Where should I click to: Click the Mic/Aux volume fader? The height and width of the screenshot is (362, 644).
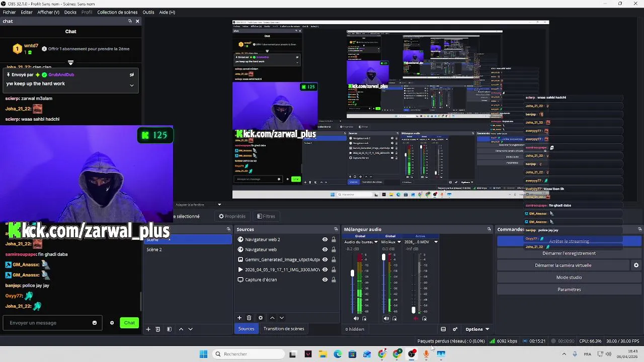[383, 257]
